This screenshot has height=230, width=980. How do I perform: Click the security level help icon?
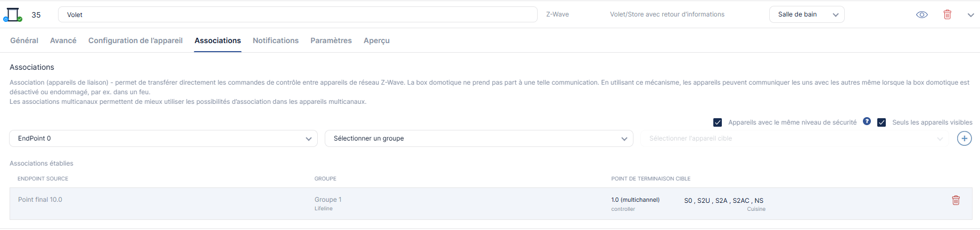pyautogui.click(x=867, y=121)
